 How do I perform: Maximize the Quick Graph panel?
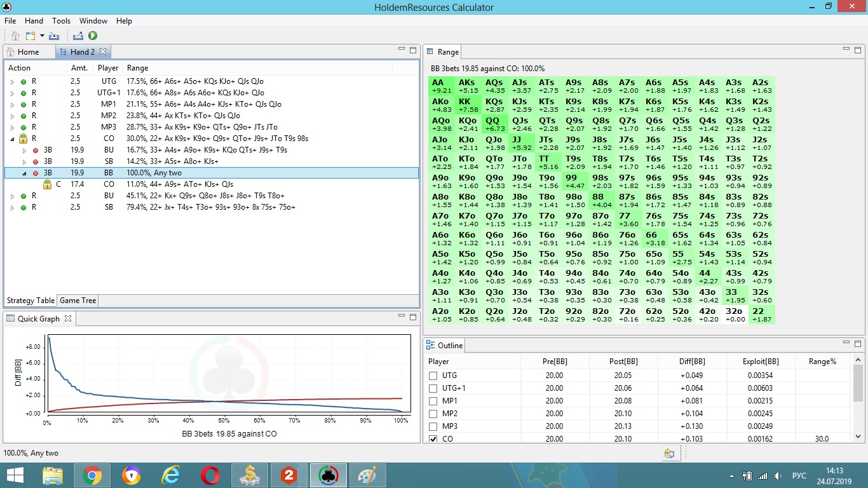pos(413,316)
